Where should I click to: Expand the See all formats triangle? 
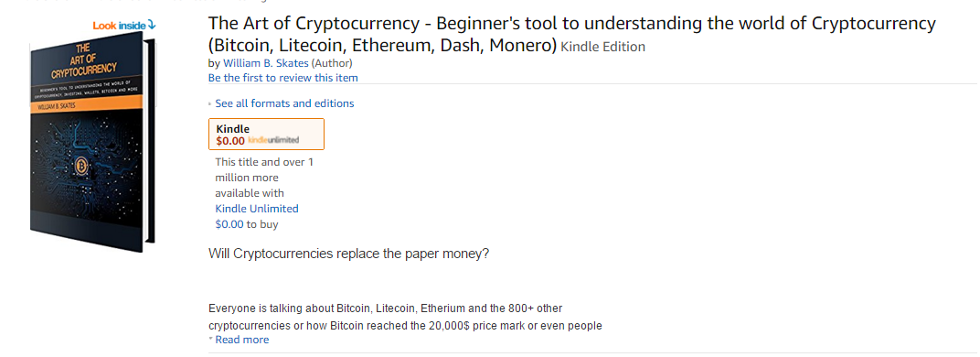pos(210,104)
